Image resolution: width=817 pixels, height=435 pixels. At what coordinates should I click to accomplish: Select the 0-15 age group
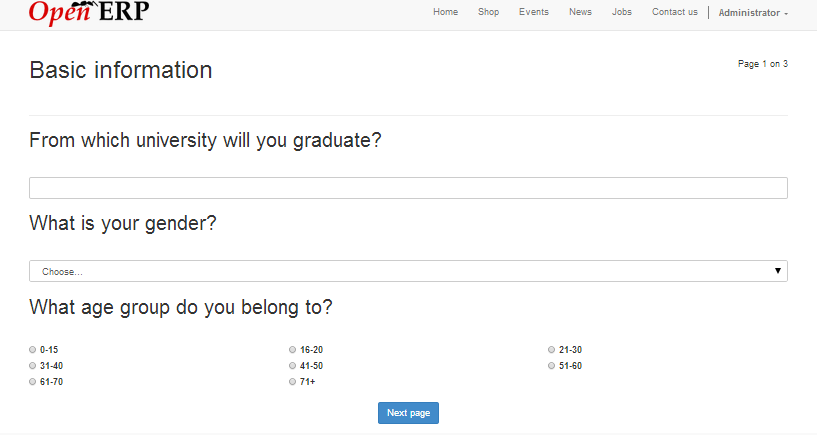33,350
